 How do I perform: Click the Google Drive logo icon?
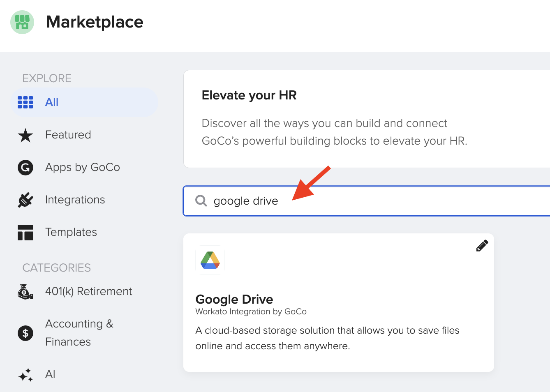[210, 260]
